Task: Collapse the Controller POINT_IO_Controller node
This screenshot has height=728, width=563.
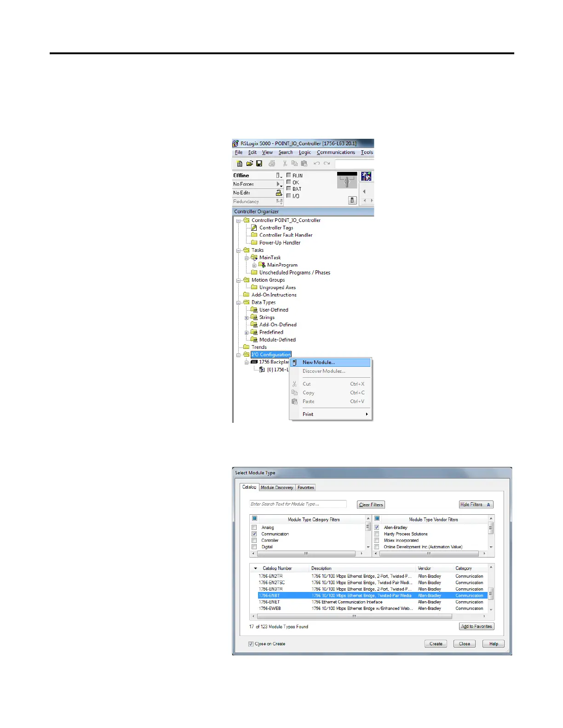Action: [239, 221]
